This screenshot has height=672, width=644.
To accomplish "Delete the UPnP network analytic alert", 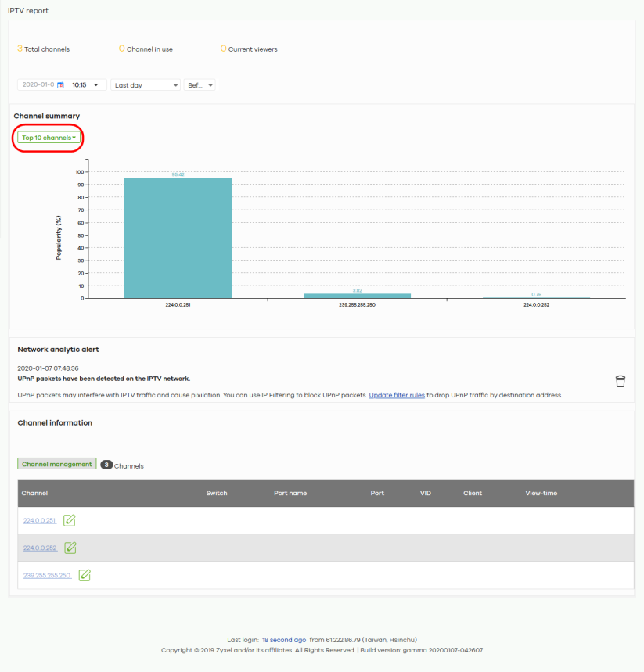I will [620, 381].
